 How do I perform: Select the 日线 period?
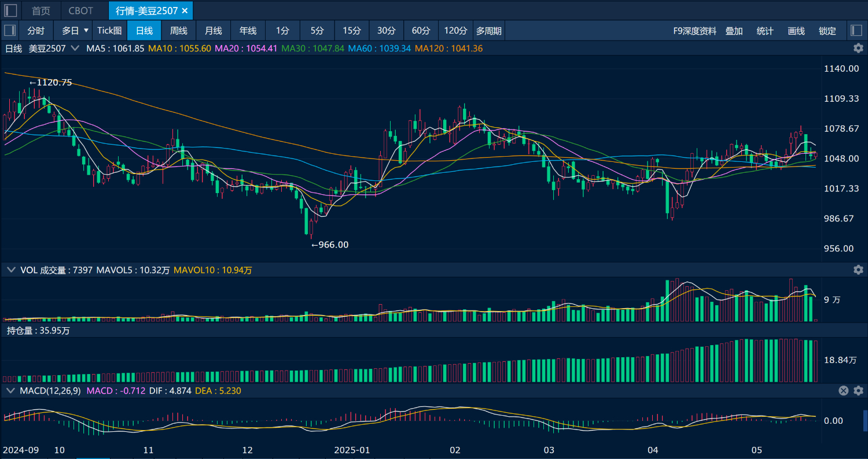click(x=144, y=31)
